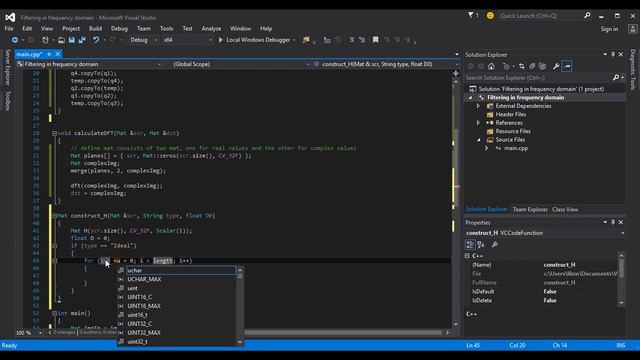Click the Save All toolbar icon
Screen dimensions: 640x360
coord(82,40)
